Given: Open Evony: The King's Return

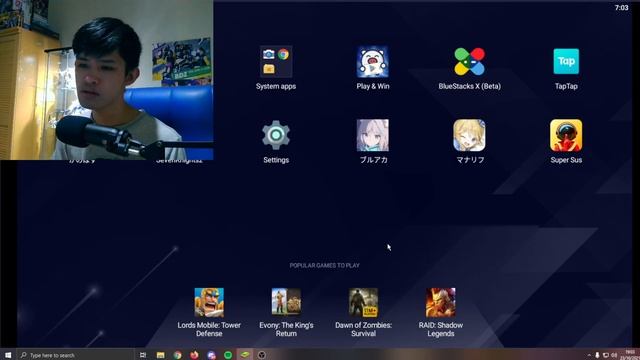Looking at the screenshot, I should click(286, 302).
